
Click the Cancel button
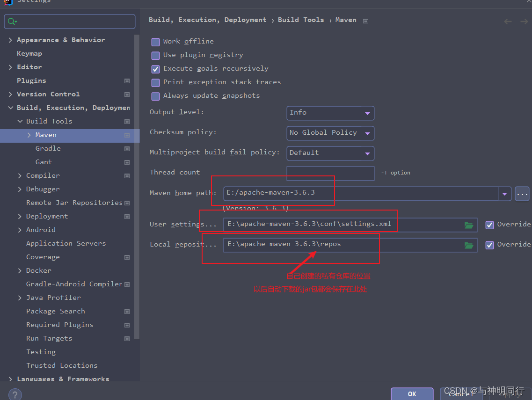click(x=461, y=394)
